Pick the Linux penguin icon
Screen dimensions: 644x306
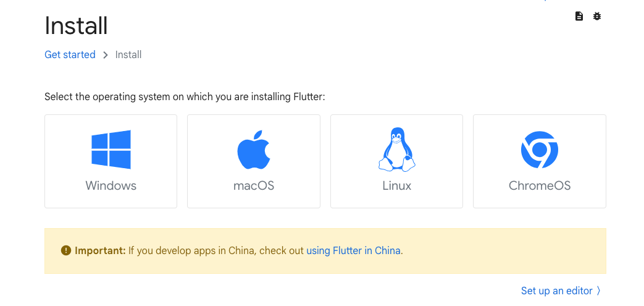point(397,149)
